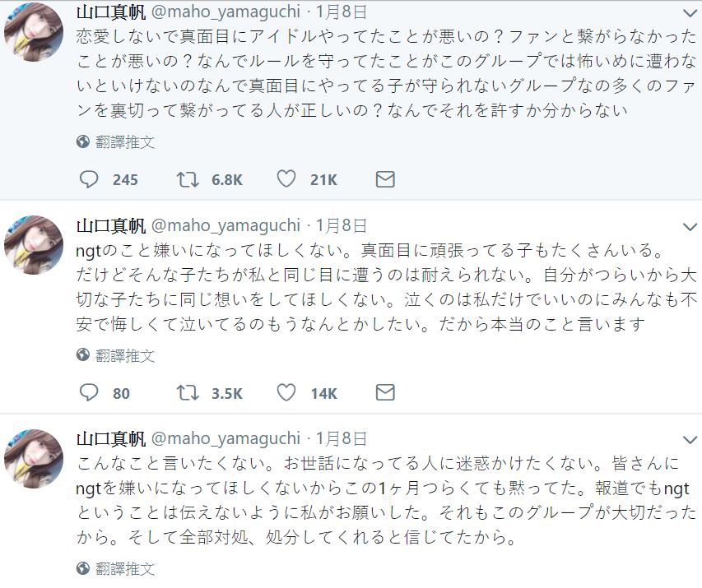The height and width of the screenshot is (588, 702).
Task: Open the third tweet's avatar thumbnail
Action: 35,459
